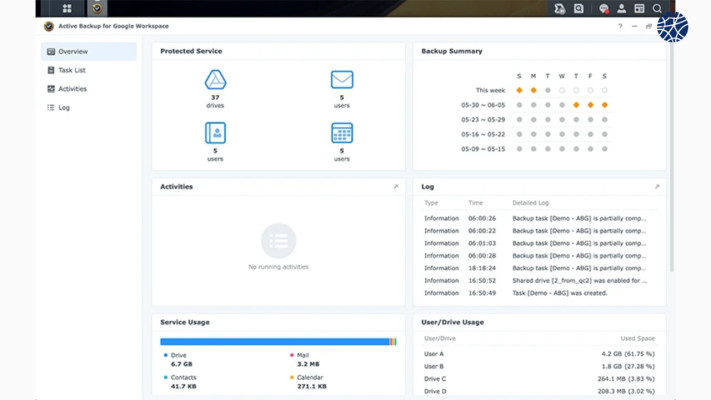This screenshot has width=711, height=400.
Task: Click the User/Drive column header
Action: pos(440,338)
